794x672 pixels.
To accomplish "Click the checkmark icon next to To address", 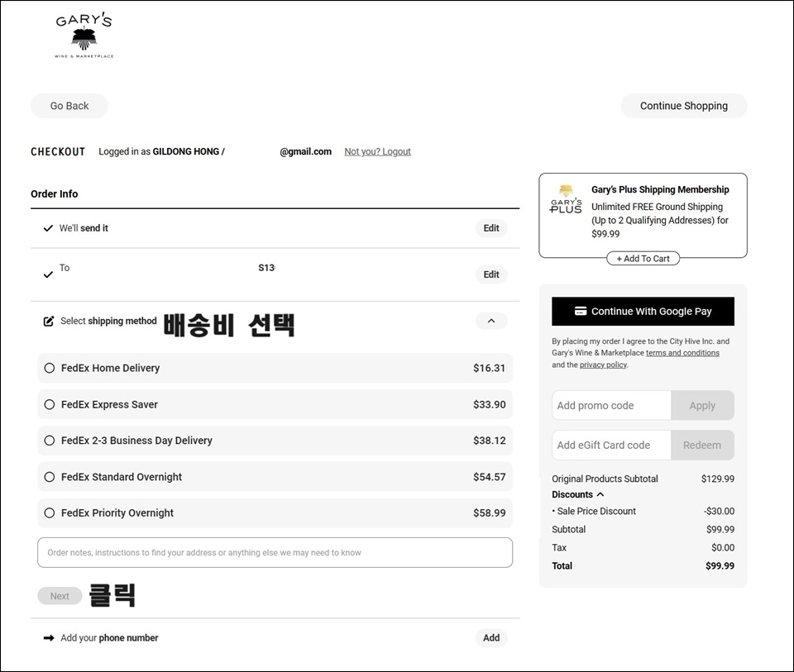I will pos(48,274).
